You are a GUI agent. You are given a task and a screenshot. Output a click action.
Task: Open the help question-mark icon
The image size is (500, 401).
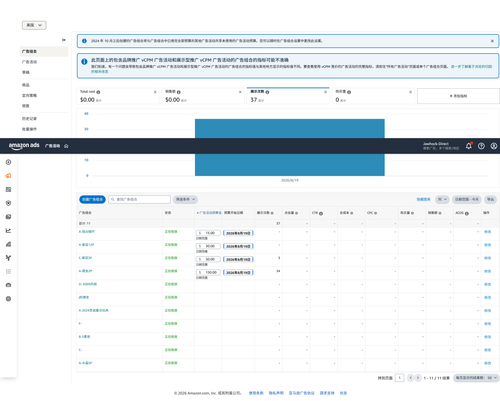481,146
